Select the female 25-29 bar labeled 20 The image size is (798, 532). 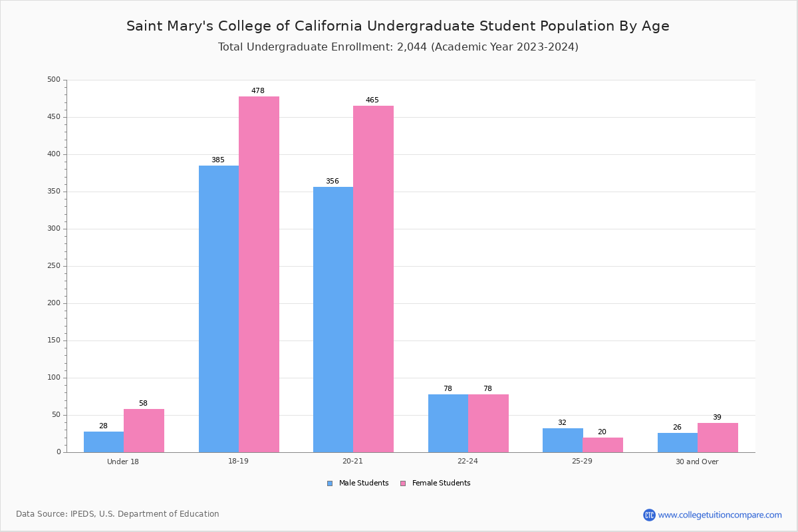602,445
